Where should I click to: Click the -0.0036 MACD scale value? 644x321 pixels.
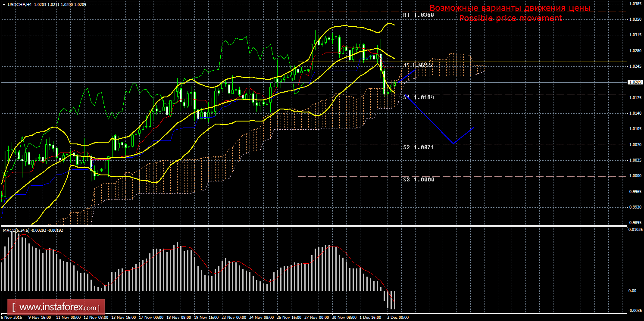pyautogui.click(x=635, y=310)
